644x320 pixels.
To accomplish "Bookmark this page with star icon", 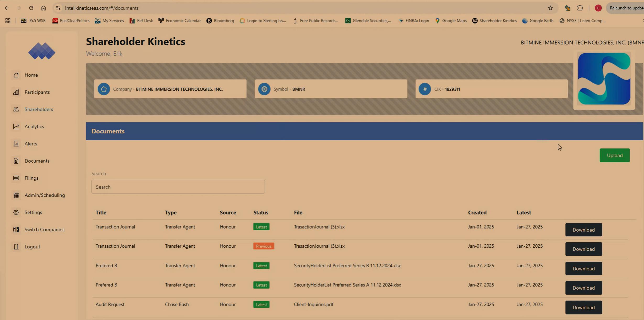I will click(x=550, y=8).
